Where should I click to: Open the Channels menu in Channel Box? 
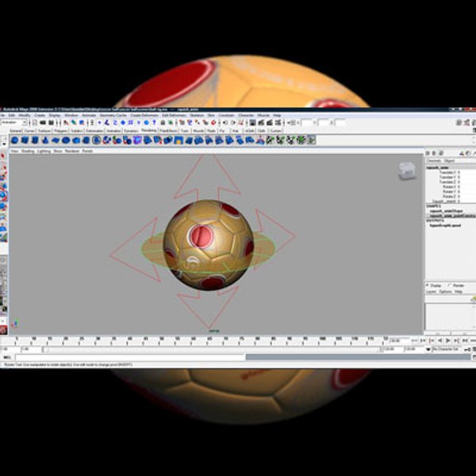pyautogui.click(x=433, y=160)
